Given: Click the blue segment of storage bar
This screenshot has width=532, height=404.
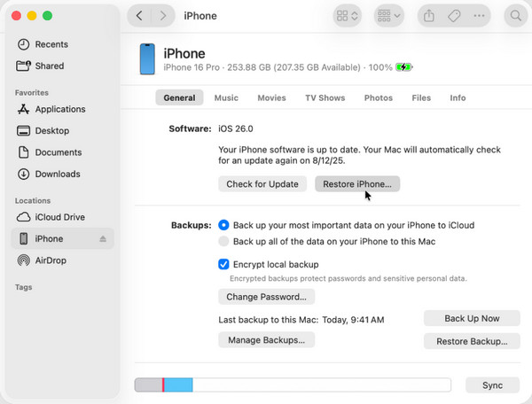Looking at the screenshot, I should (x=178, y=385).
